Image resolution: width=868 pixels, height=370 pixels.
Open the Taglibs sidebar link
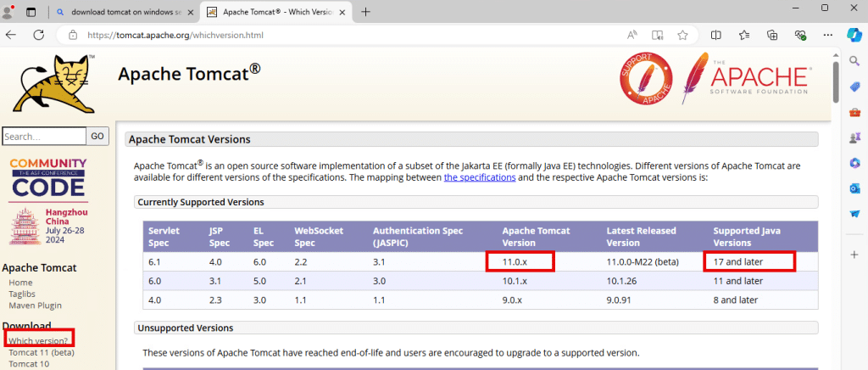(23, 294)
